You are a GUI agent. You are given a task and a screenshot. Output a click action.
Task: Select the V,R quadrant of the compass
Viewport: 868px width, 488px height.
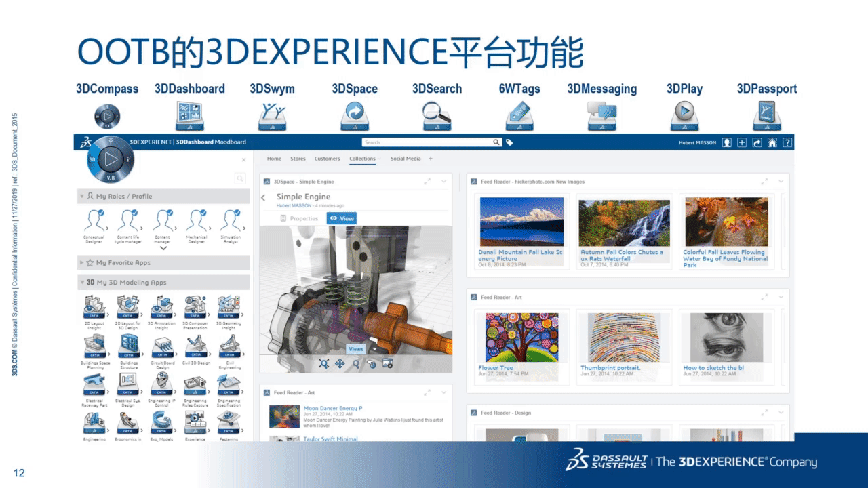(x=110, y=178)
